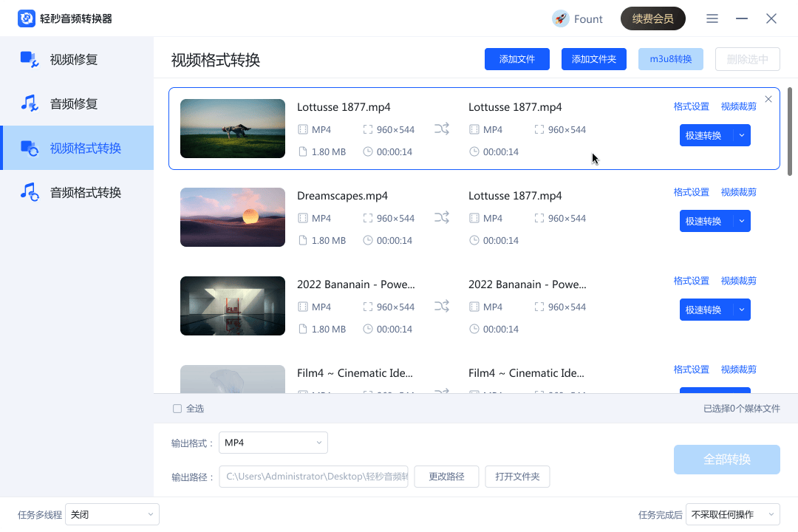This screenshot has width=798, height=532.
Task: Click the video repair sidebar icon
Action: click(30, 59)
